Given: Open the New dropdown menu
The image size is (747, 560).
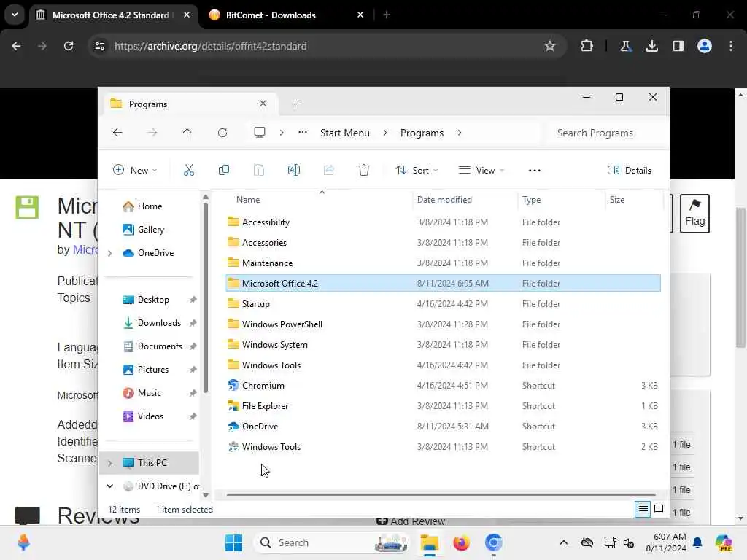Looking at the screenshot, I should pyautogui.click(x=135, y=171).
